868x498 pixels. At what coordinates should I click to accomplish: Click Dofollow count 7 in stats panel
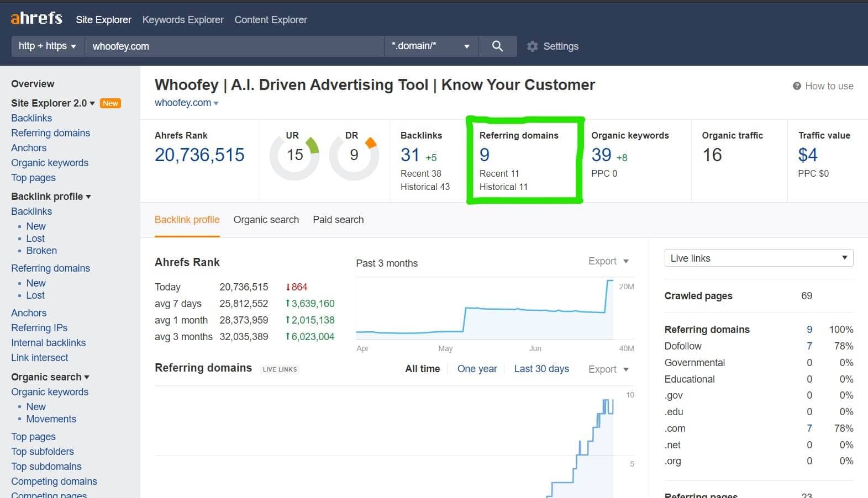[x=809, y=346]
